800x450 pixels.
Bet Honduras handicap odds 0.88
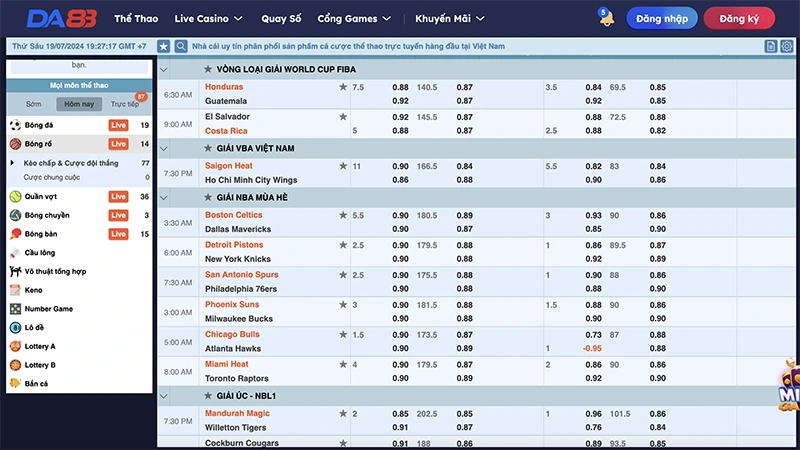pos(400,87)
